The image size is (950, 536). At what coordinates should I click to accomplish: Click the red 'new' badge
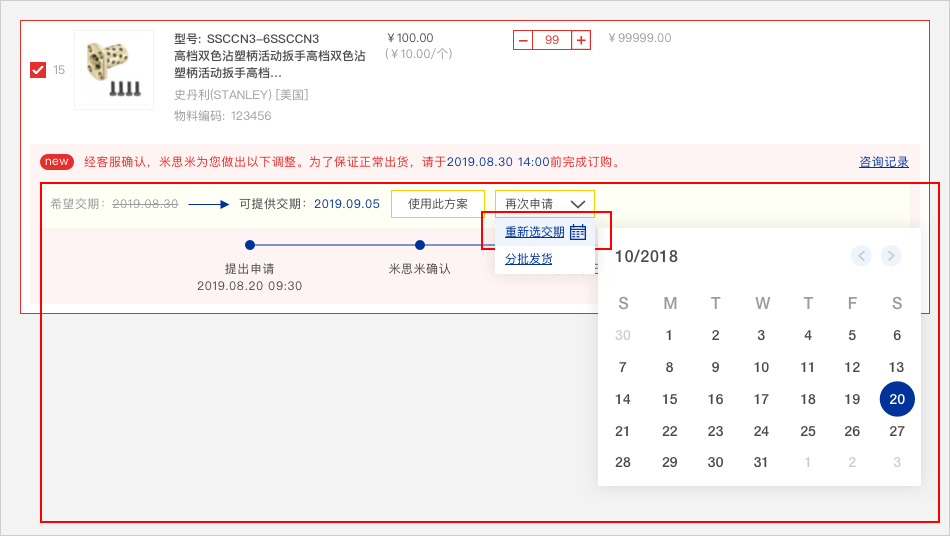pos(57,162)
